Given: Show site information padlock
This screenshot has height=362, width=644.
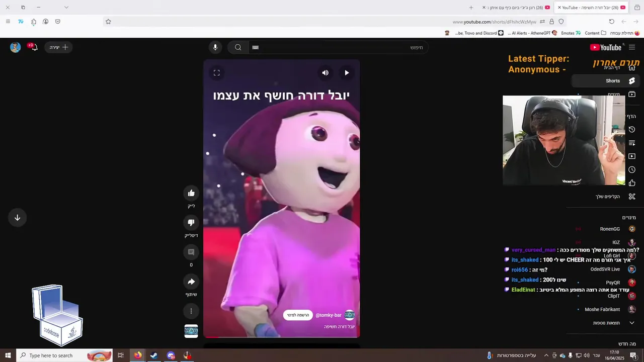Looking at the screenshot, I should [551, 22].
